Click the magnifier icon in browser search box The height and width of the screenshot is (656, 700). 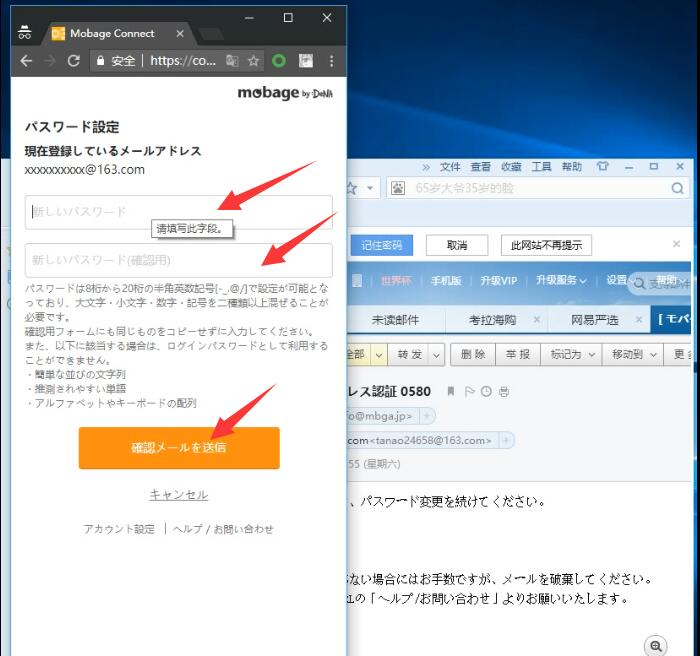click(x=677, y=188)
